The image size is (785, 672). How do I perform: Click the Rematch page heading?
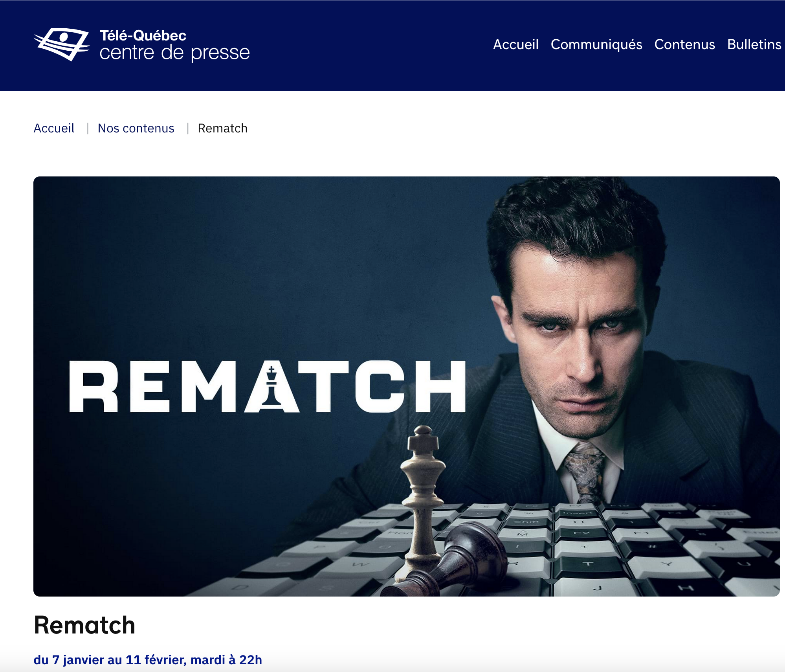click(84, 625)
